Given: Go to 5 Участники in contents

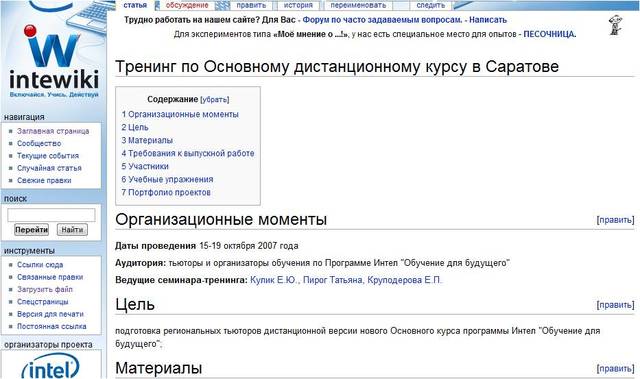Looking at the screenshot, I should pos(145,166).
